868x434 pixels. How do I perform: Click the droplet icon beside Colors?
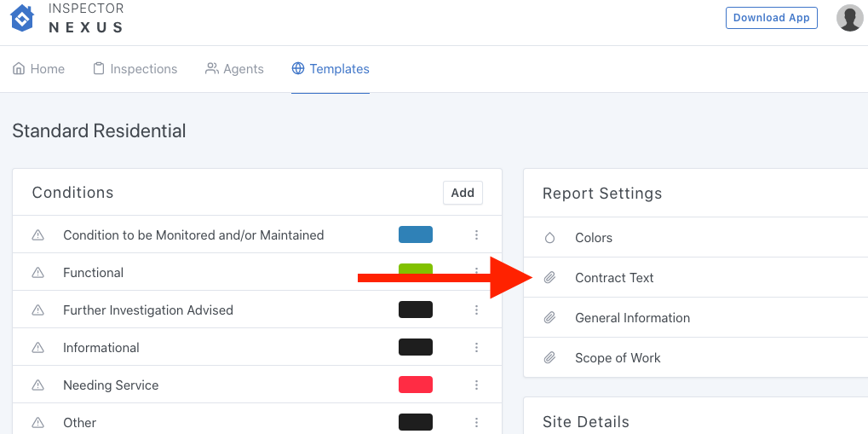tap(549, 238)
